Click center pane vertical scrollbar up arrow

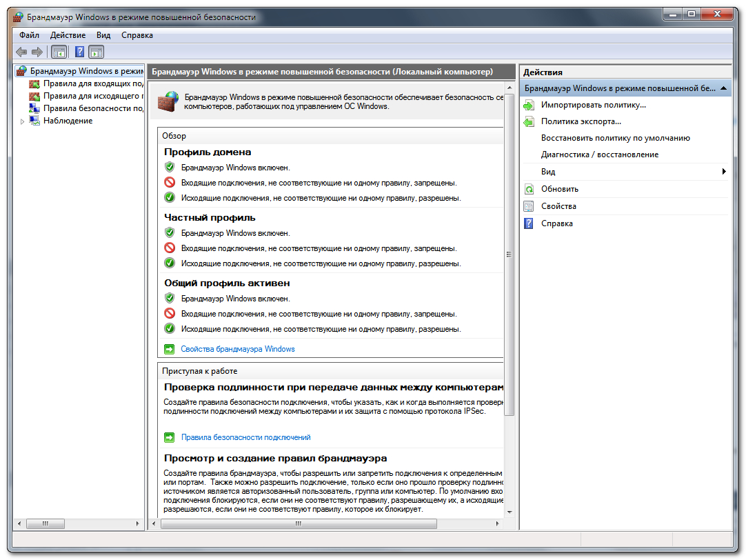pos(510,88)
